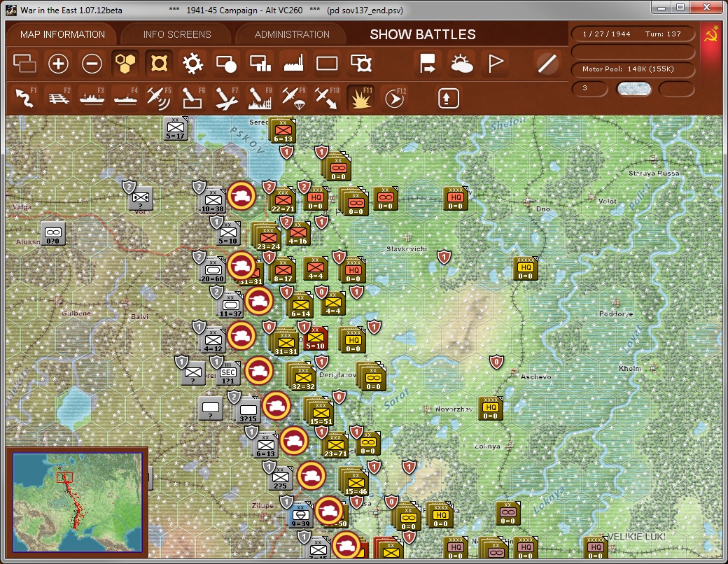728x564 pixels.
Task: Select air transport mode F9
Action: [293, 98]
